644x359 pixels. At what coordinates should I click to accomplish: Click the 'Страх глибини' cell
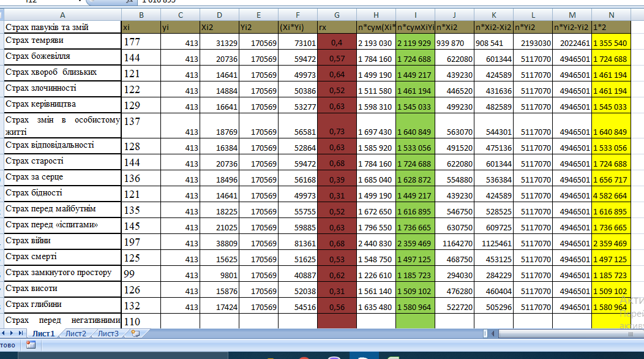pyautogui.click(x=62, y=306)
